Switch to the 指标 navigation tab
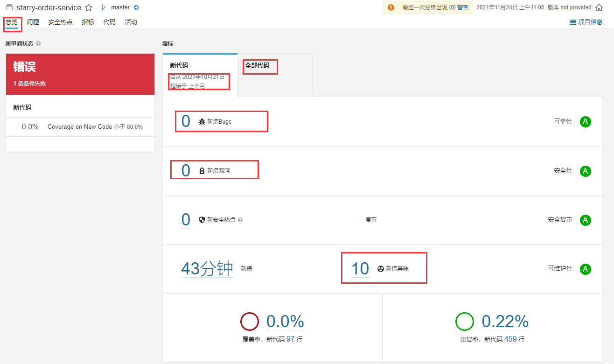The height and width of the screenshot is (364, 614). [88, 22]
